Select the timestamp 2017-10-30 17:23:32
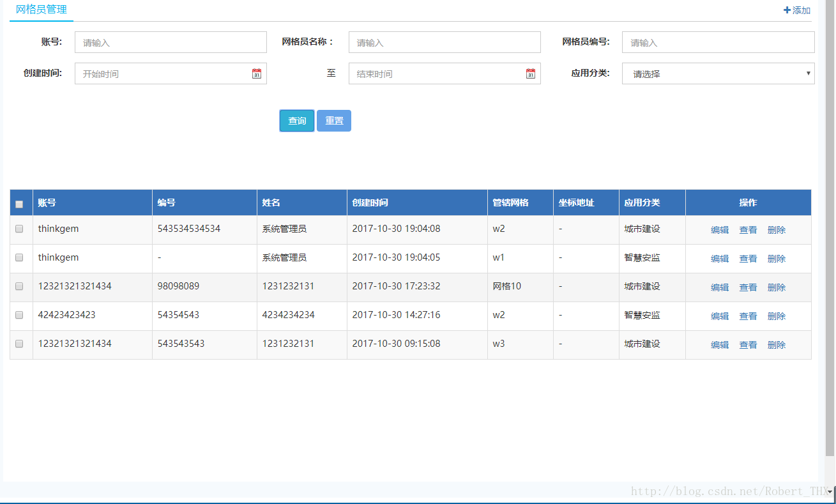 pos(396,286)
